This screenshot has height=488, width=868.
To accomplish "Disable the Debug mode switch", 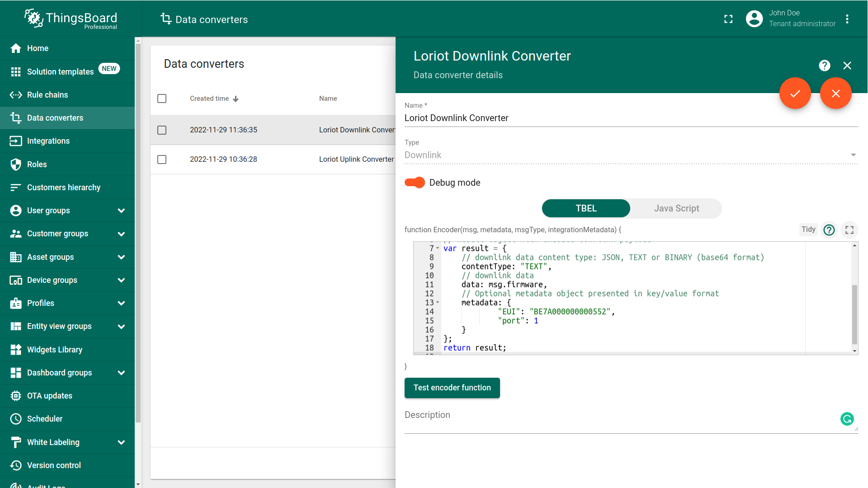I will click(x=415, y=183).
